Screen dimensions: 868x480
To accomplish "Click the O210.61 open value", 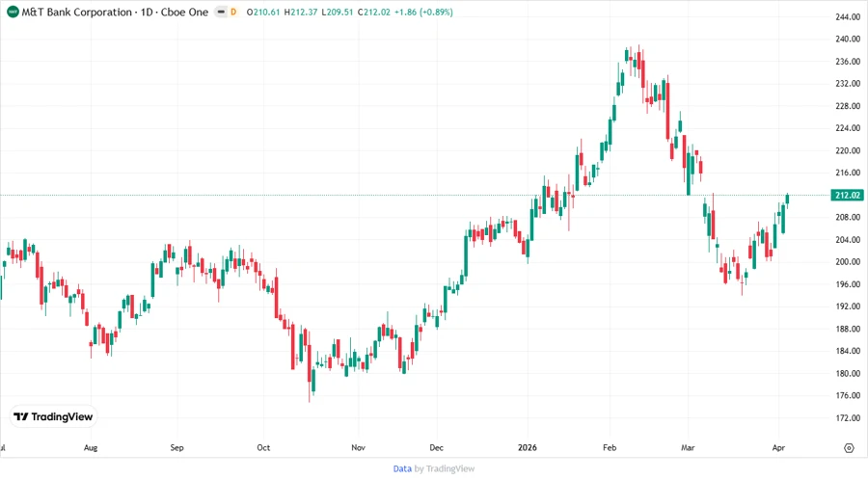I will click(x=263, y=12).
